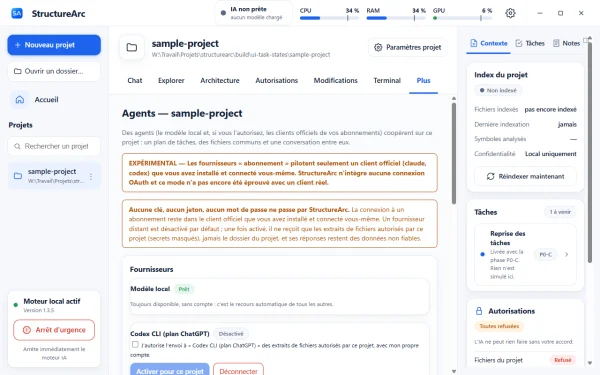600x375 pixels.
Task: Go to the Architecture tab
Action: click(x=220, y=80)
